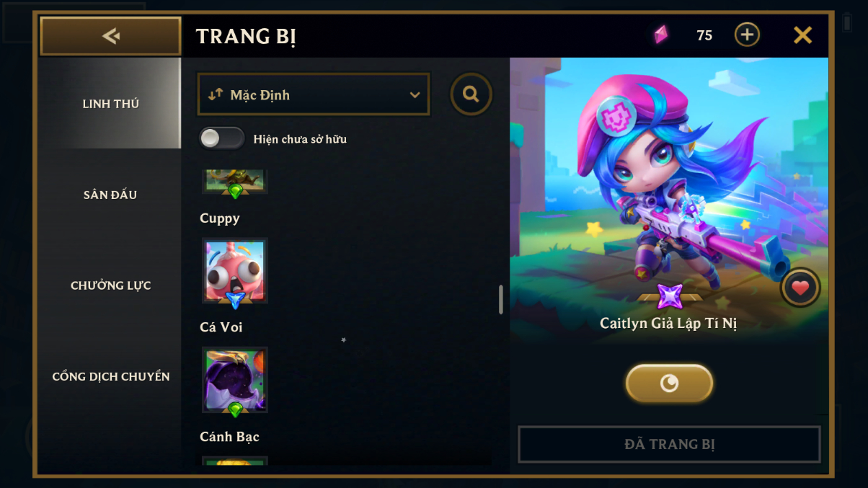868x488 pixels.
Task: Toggle Hiện chưa sở hữu switch
Action: 222,138
